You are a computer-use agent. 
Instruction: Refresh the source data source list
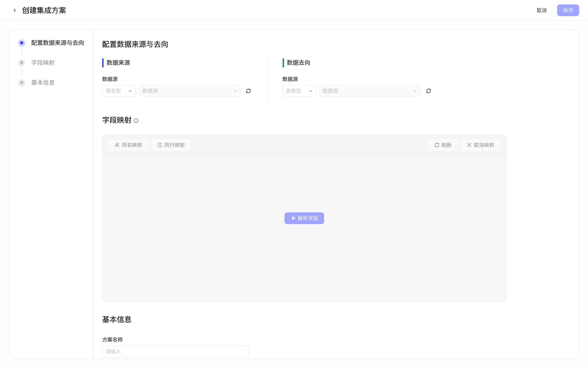pyautogui.click(x=248, y=91)
